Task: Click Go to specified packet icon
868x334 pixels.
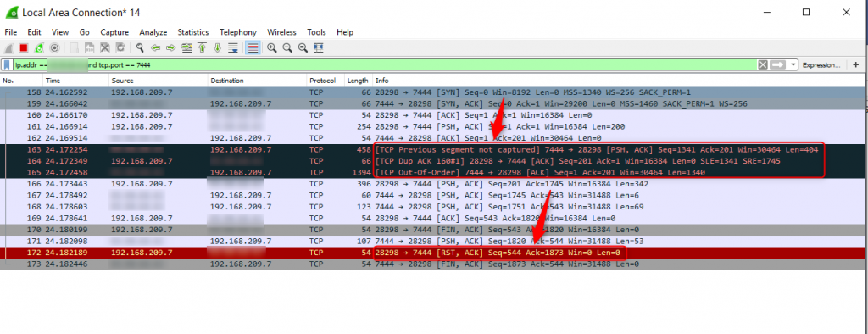Action: point(186,48)
